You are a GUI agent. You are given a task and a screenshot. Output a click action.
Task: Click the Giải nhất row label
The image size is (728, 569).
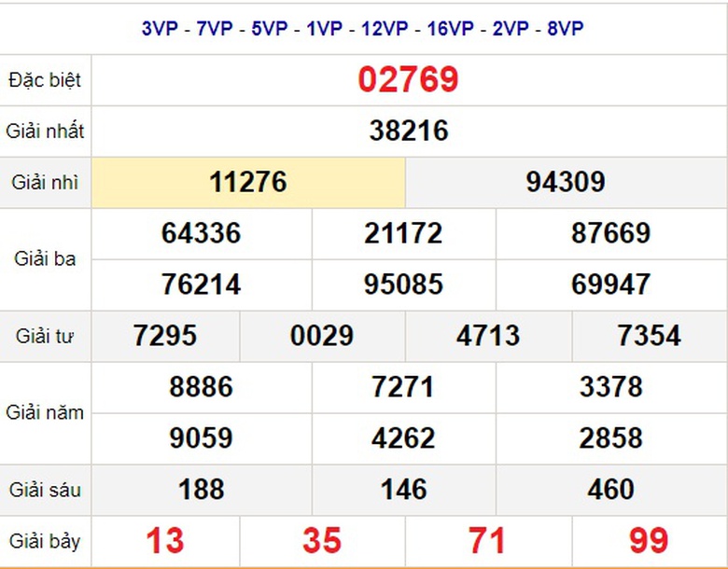point(45,132)
